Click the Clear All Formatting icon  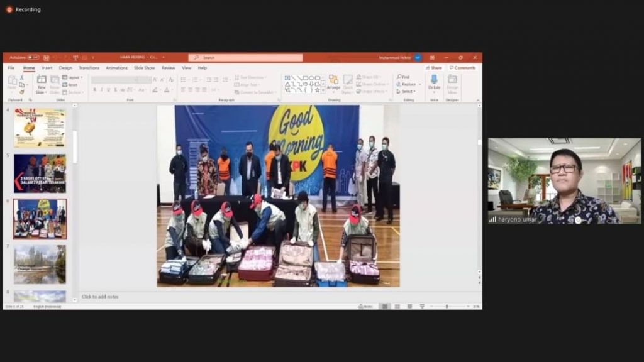click(171, 80)
